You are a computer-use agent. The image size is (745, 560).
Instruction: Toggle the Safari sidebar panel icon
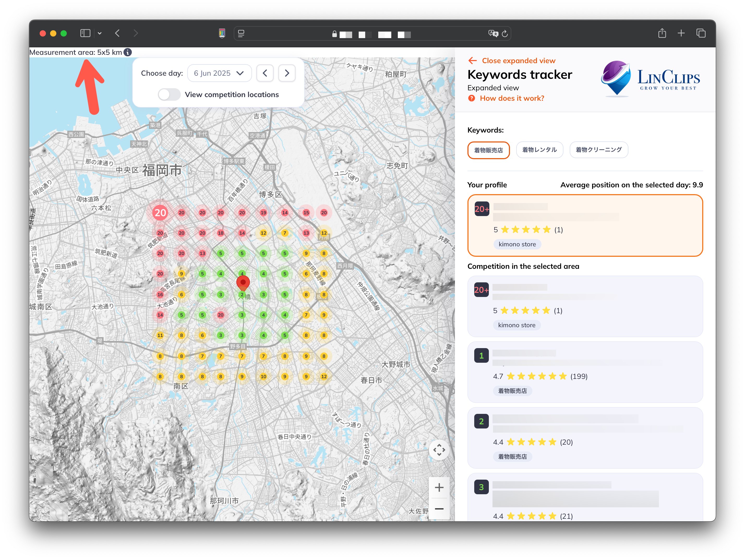click(x=85, y=33)
